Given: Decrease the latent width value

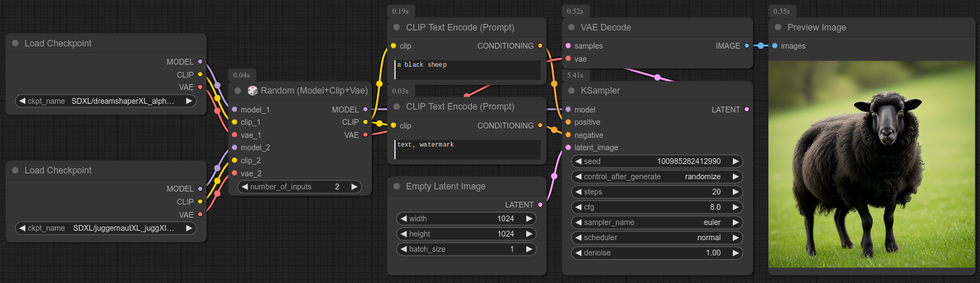Looking at the screenshot, I should tap(403, 218).
